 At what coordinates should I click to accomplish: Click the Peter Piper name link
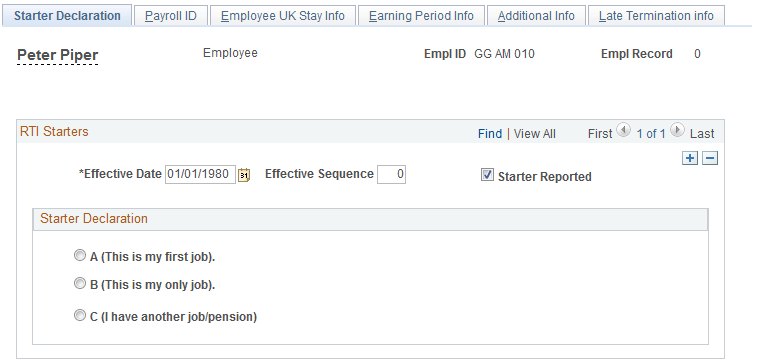tap(58, 55)
